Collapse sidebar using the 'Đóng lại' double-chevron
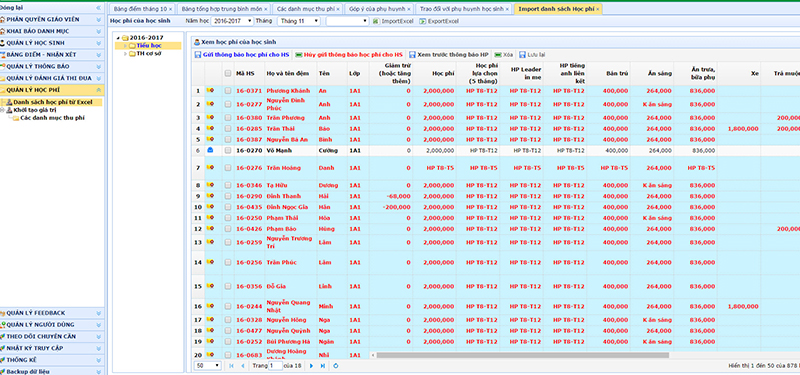Screen dimensions: 800x375 [98, 8]
